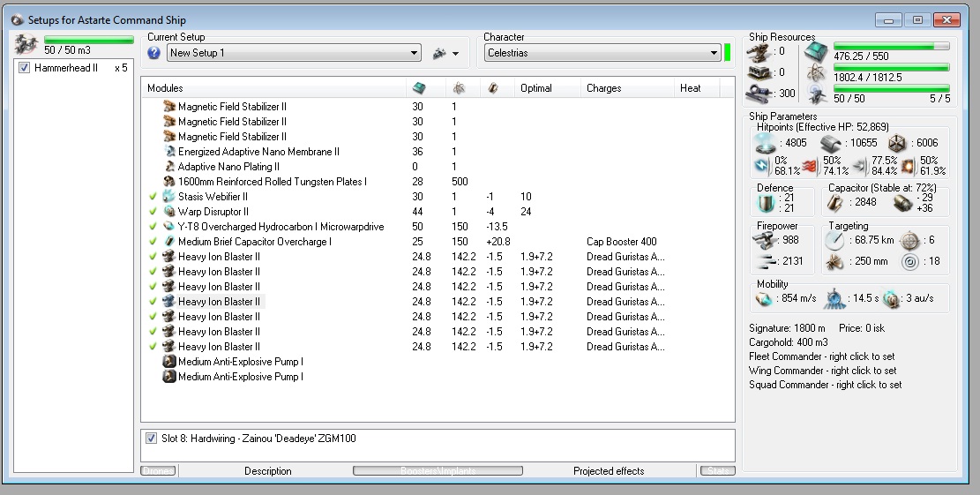The height and width of the screenshot is (495, 980).
Task: Click the powergrid icon beside 1802.4 / 1812.5
Action: (x=816, y=73)
